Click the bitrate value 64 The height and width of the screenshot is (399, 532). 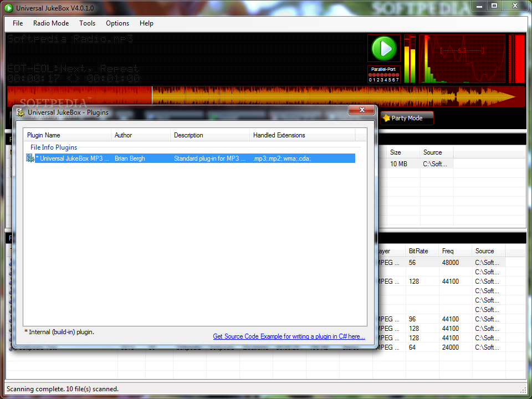(412, 347)
